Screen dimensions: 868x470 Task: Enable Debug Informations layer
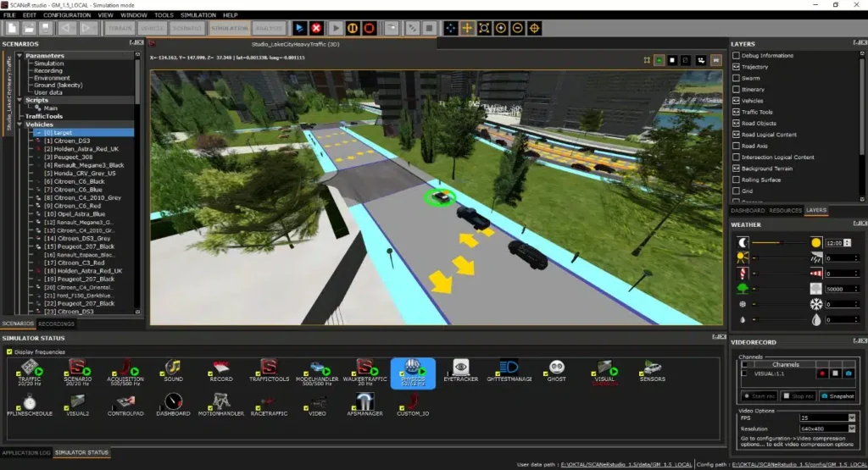(737, 55)
